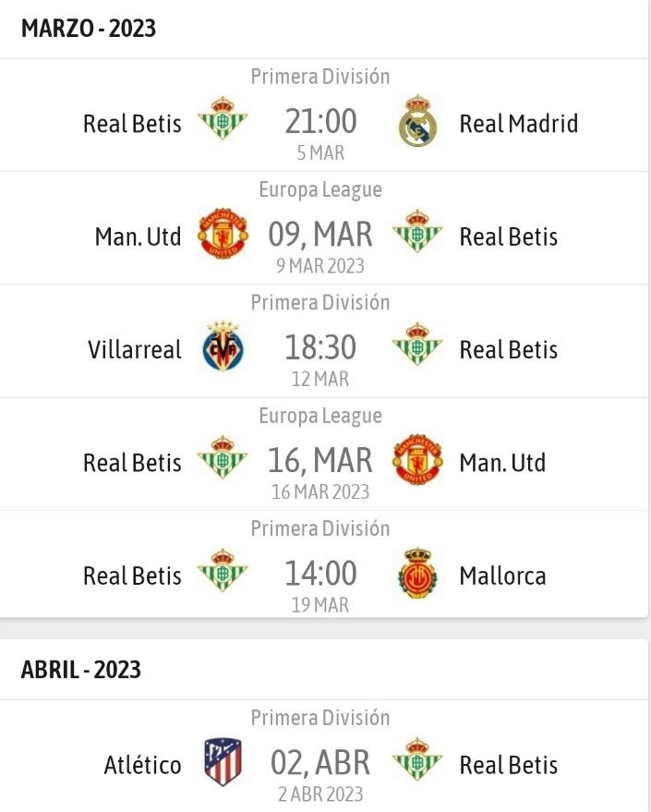
Task: Click the ABRIL - 2023 section header
Action: pyautogui.click(x=80, y=670)
